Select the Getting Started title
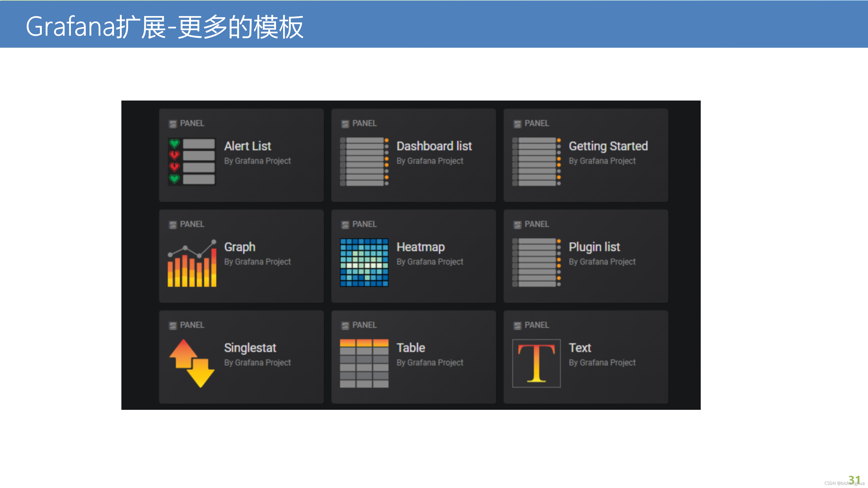This screenshot has width=868, height=488. pyautogui.click(x=608, y=146)
